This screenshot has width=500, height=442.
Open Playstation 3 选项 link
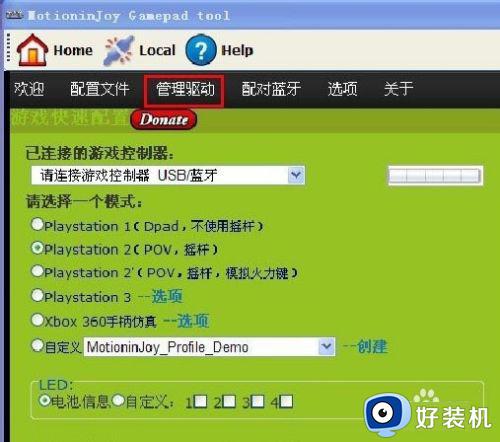tap(167, 296)
